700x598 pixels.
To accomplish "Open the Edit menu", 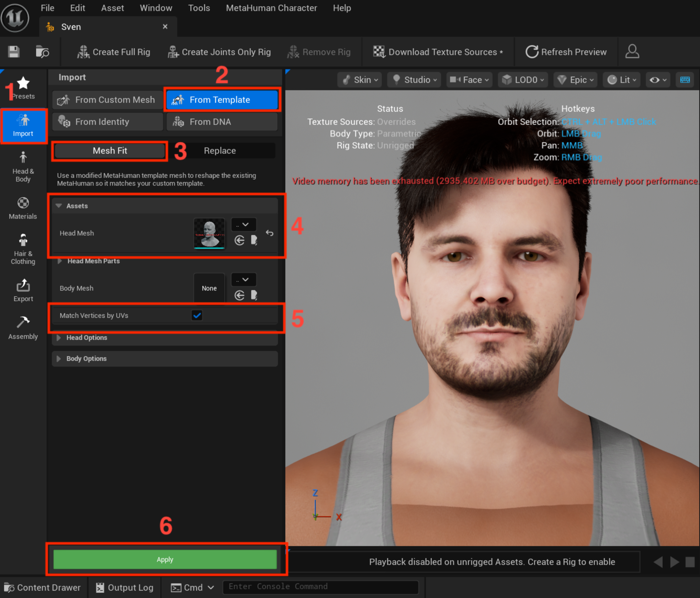I will [x=77, y=8].
